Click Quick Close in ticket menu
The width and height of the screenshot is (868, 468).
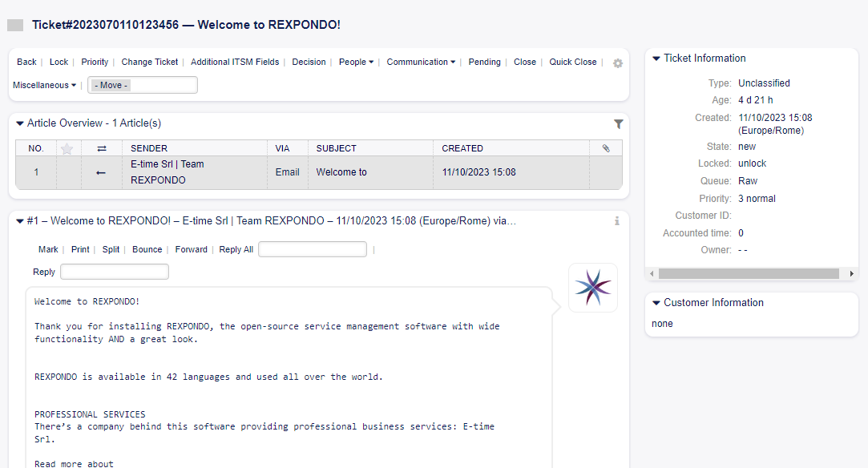pyautogui.click(x=572, y=62)
